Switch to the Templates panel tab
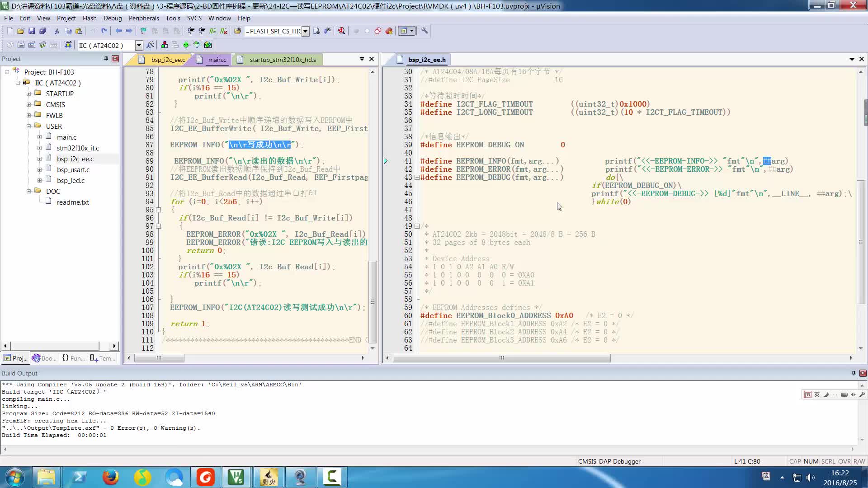The width and height of the screenshot is (868, 488). tap(103, 358)
